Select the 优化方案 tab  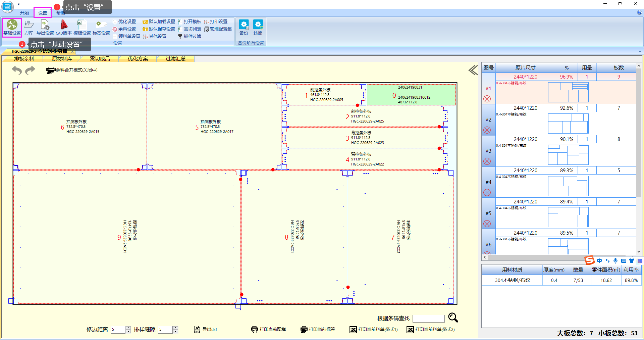pos(138,59)
